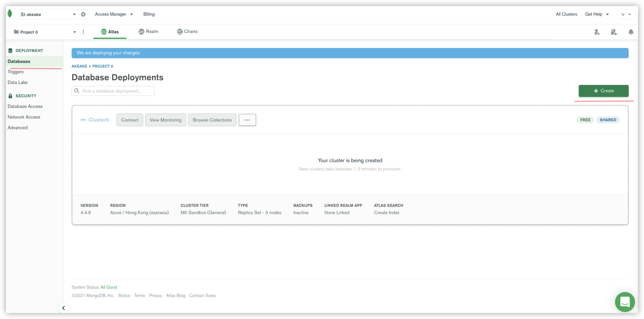Viewport: 644px width, 319px height.
Task: Switch to the Charts tab
Action: 187,31
